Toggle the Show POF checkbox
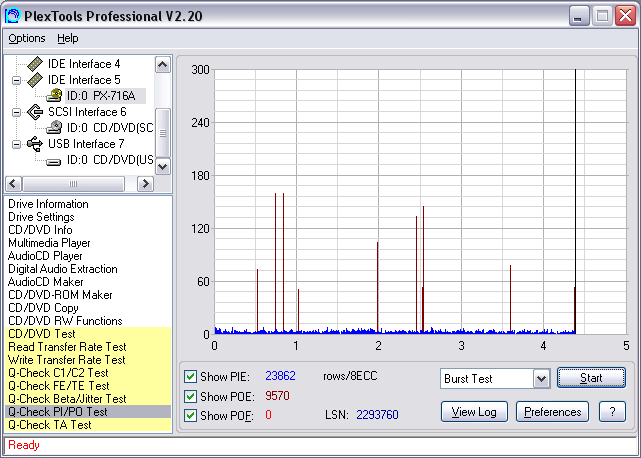This screenshot has width=641, height=458. coord(190,415)
